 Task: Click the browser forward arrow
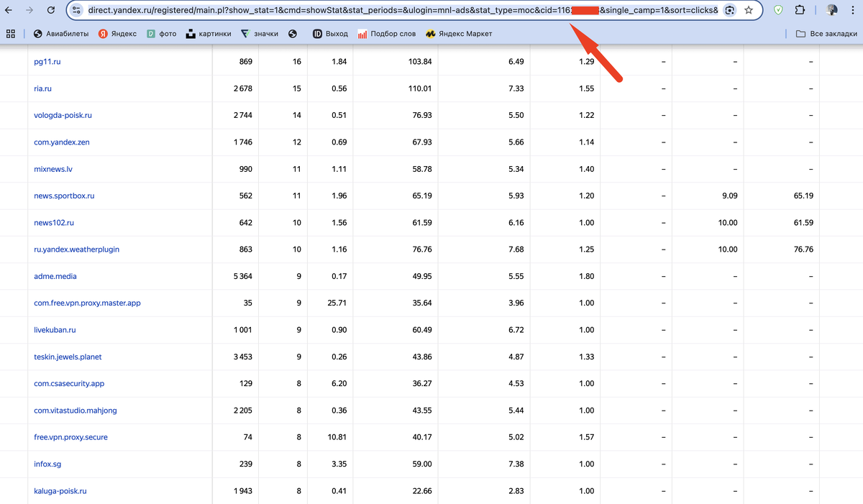pos(29,11)
